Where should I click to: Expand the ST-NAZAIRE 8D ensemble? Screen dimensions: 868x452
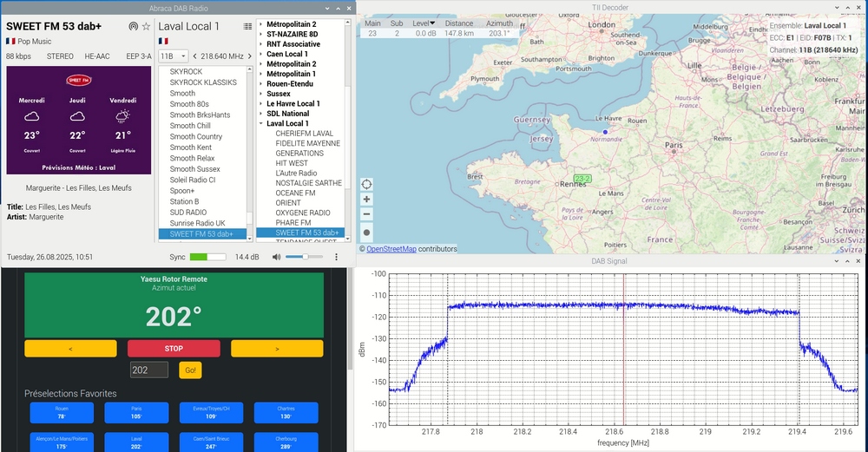(x=260, y=35)
